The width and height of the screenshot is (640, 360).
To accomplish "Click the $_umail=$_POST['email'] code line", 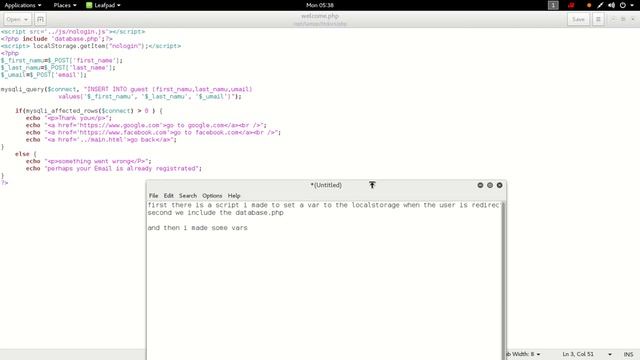I will 44,75.
